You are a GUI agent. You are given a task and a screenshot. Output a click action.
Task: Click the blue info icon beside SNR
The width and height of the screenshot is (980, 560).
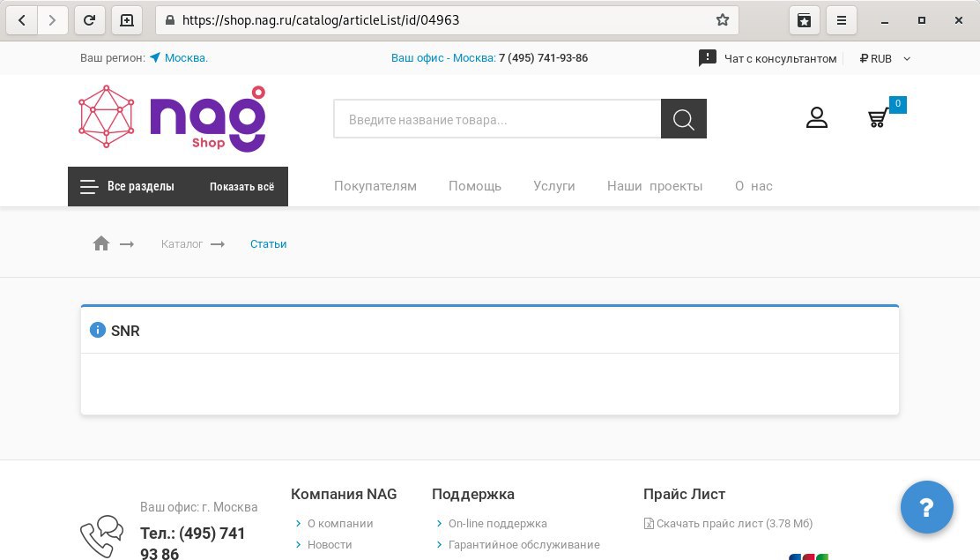pyautogui.click(x=98, y=330)
